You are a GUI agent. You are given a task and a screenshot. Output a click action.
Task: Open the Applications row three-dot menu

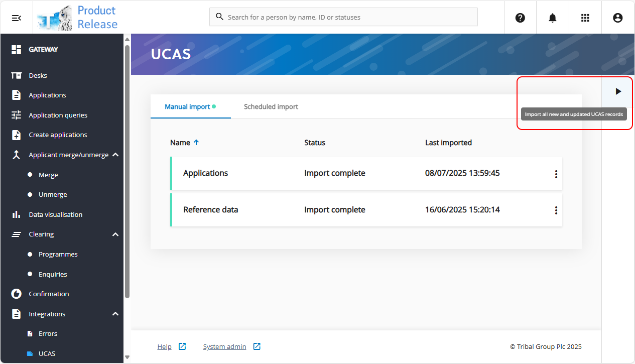(556, 174)
